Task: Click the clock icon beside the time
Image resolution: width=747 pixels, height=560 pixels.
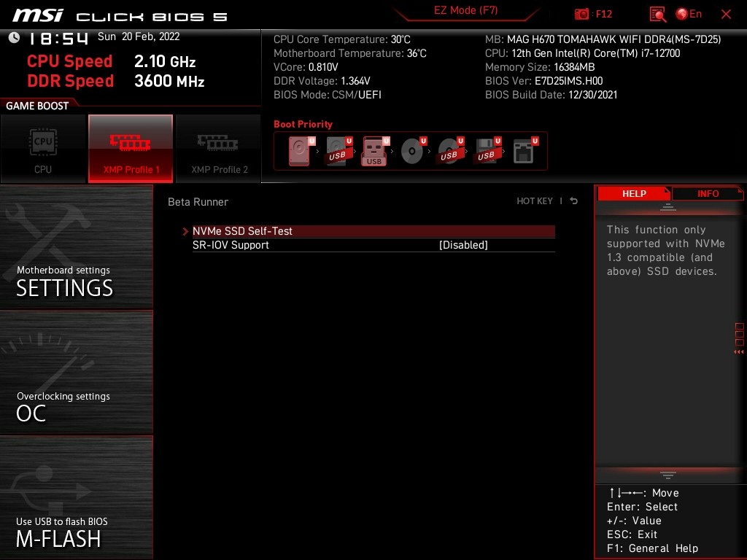Action: click(x=15, y=37)
